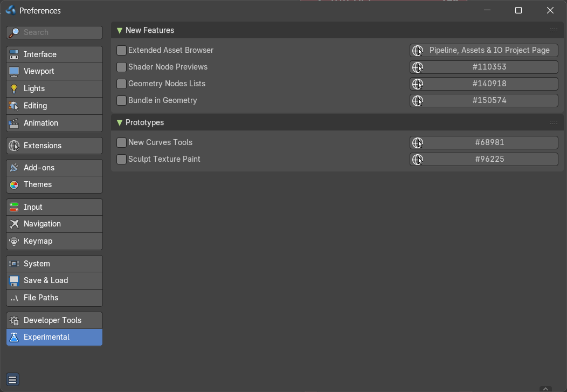Open issue link #140918
The width and height of the screenshot is (567, 392).
(x=484, y=84)
